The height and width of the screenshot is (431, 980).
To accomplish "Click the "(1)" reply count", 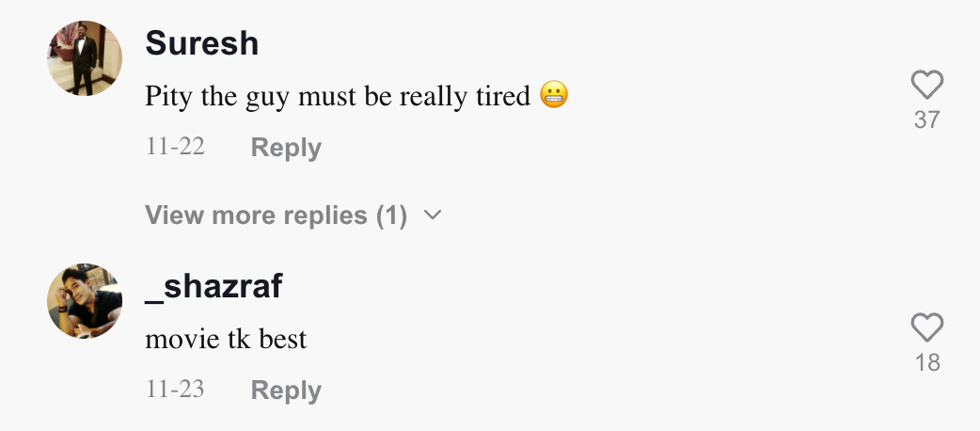I will (x=391, y=215).
